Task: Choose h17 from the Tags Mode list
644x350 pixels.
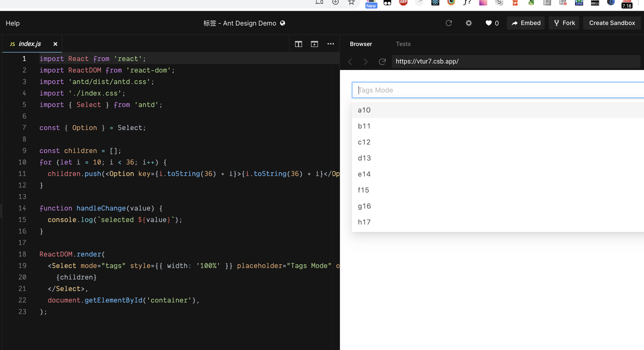Action: [x=364, y=222]
